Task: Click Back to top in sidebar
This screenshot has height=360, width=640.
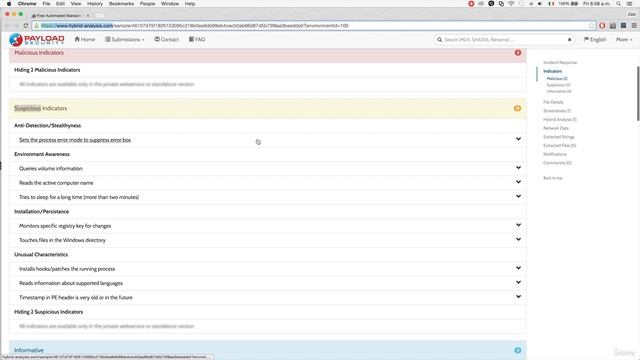Action: pos(553,178)
